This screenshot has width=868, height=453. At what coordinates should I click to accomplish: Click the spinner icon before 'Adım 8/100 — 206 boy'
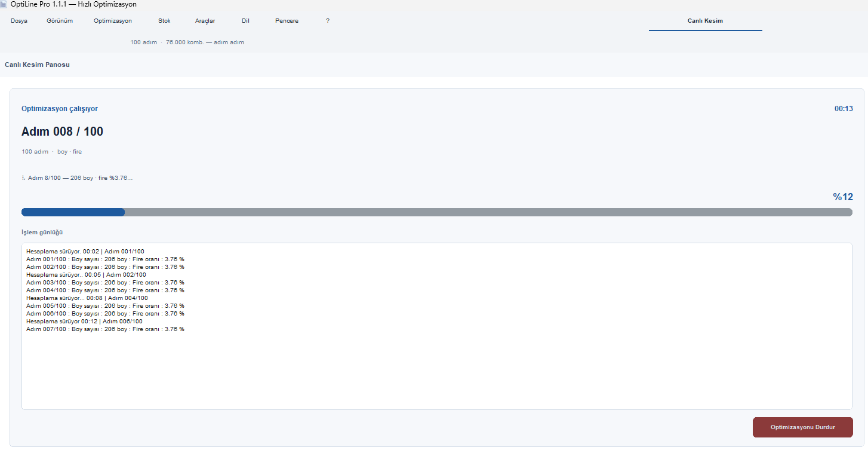[x=23, y=178]
